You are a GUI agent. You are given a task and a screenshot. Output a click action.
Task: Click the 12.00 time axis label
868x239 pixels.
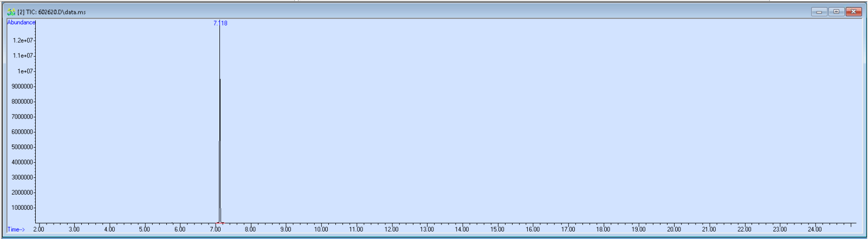pyautogui.click(x=391, y=229)
